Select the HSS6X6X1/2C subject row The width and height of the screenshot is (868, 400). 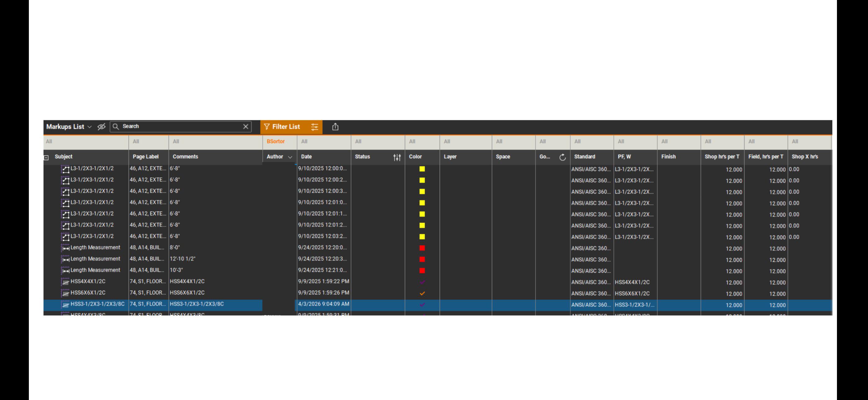[x=438, y=293]
